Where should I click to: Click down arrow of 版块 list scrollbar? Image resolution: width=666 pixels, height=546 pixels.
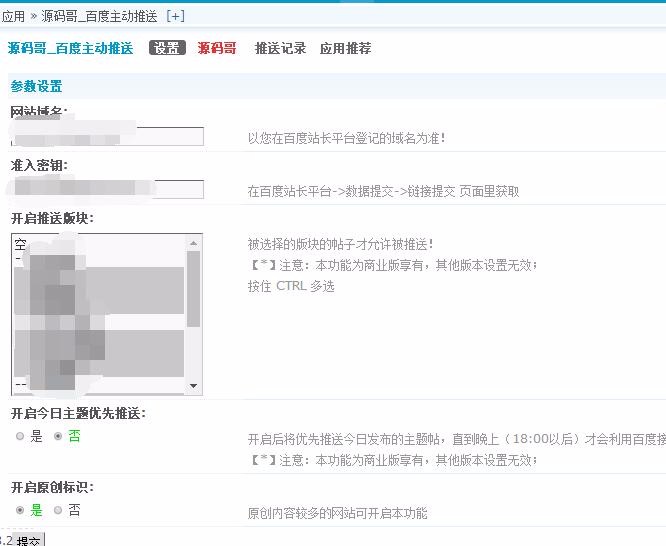click(x=194, y=386)
